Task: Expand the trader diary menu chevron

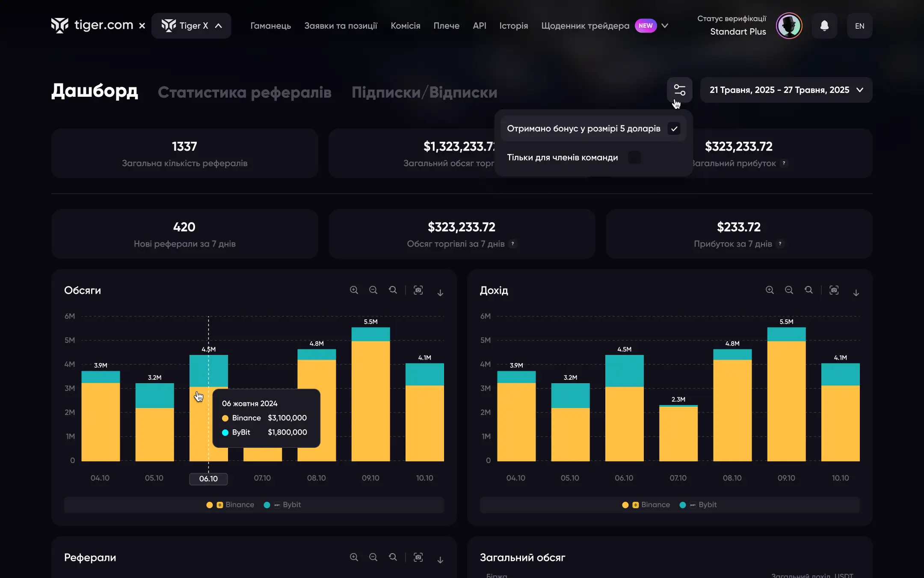Action: click(x=665, y=26)
